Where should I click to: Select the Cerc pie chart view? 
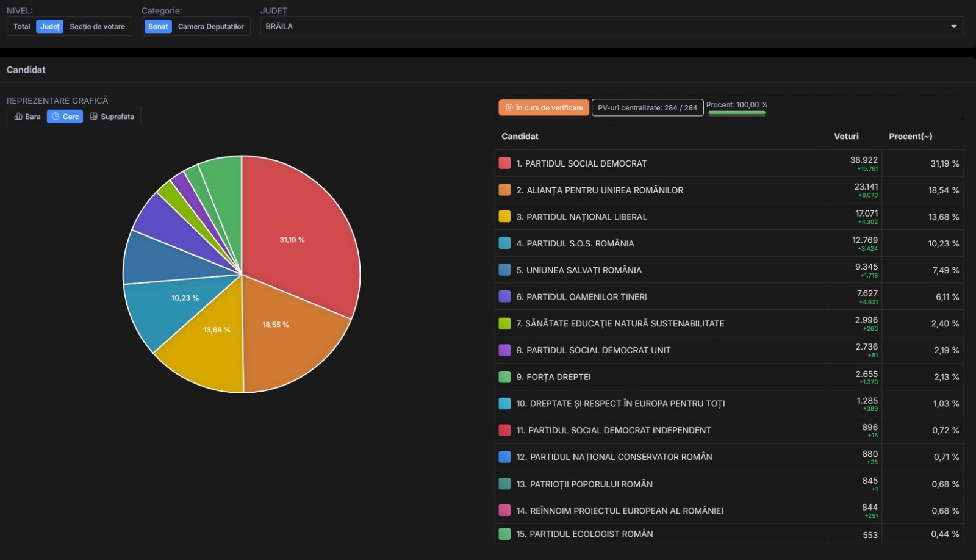click(x=65, y=117)
